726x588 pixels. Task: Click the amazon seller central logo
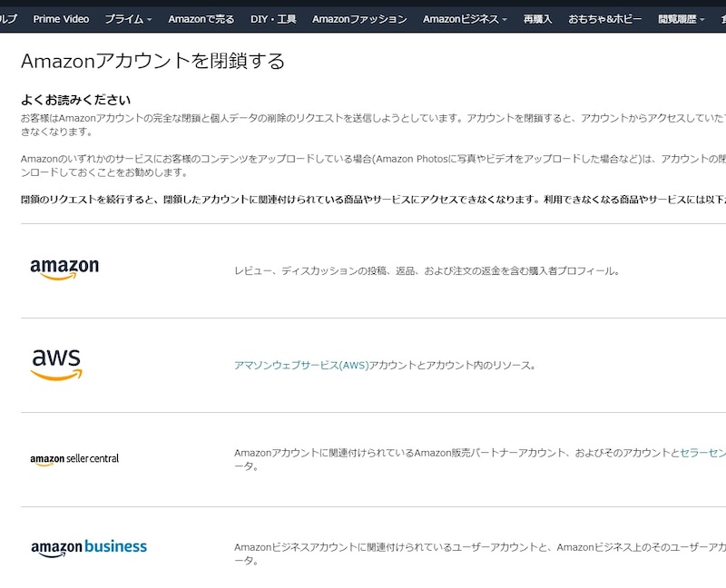point(74,459)
